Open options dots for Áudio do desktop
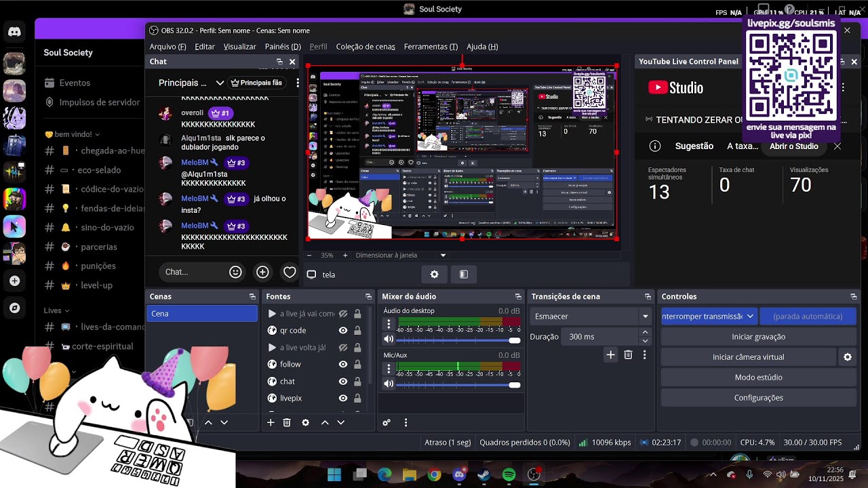The height and width of the screenshot is (488, 868). point(389,324)
